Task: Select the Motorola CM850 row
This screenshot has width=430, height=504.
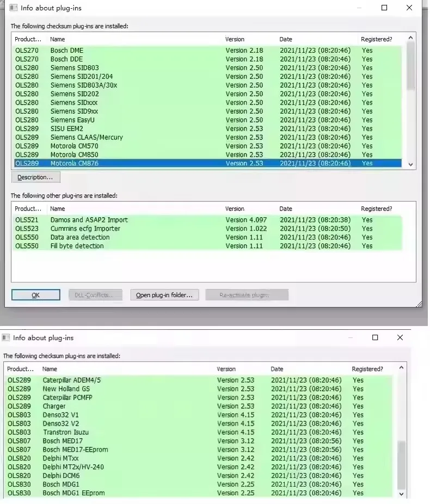Action: [x=208, y=155]
